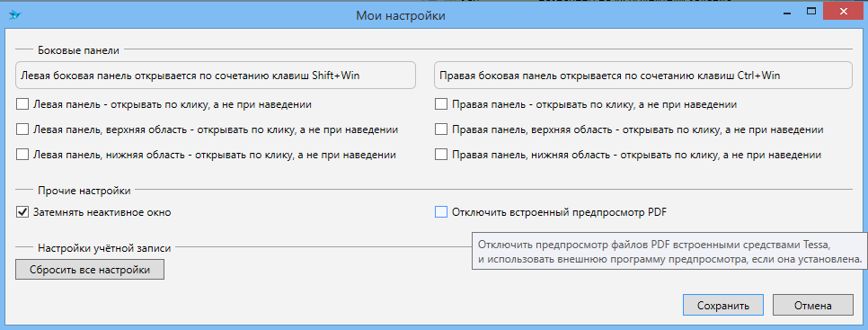
Task: Enable left panel open-on-click checkbox
Action: [22, 103]
